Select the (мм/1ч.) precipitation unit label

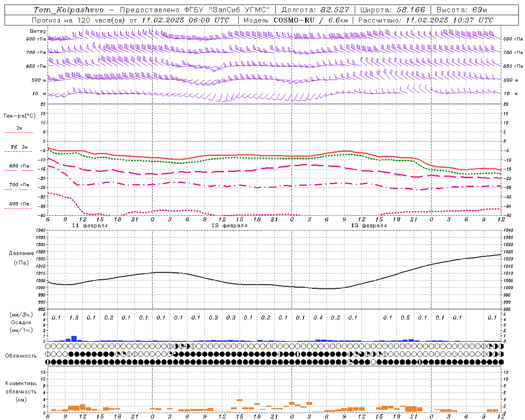point(21,330)
